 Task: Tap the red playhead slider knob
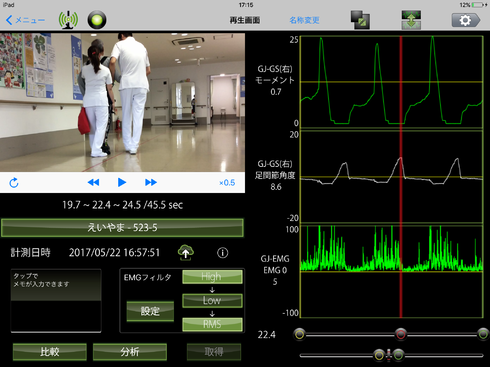[x=401, y=334]
